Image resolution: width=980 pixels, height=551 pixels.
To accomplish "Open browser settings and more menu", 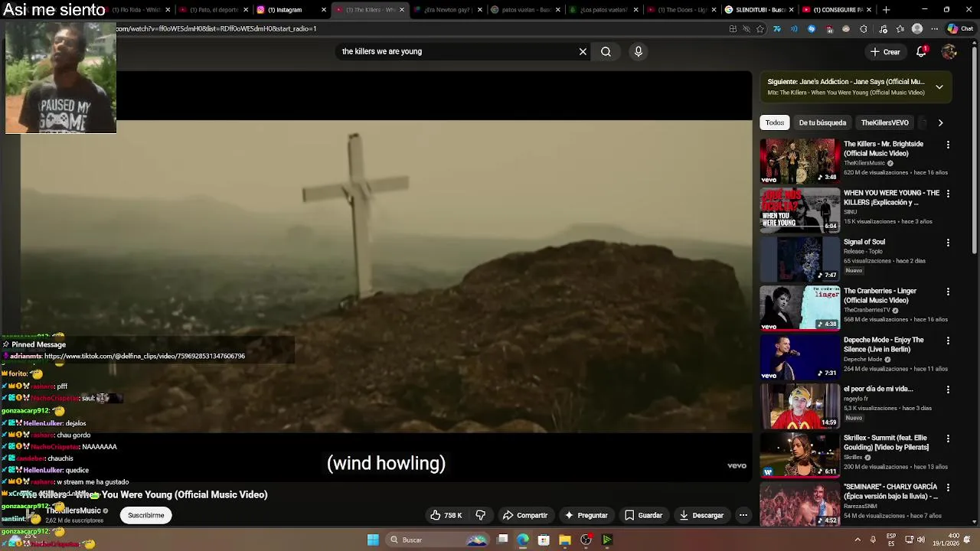I will [x=934, y=29].
